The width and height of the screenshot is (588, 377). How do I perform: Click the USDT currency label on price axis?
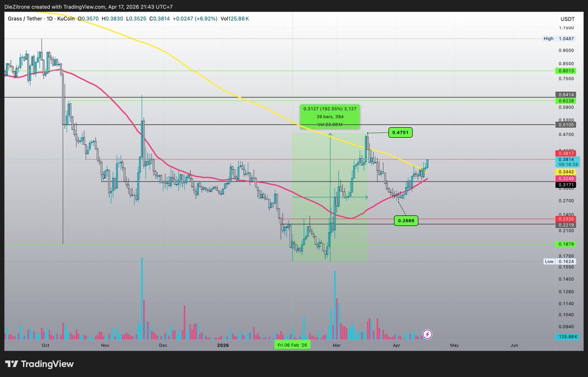point(567,19)
